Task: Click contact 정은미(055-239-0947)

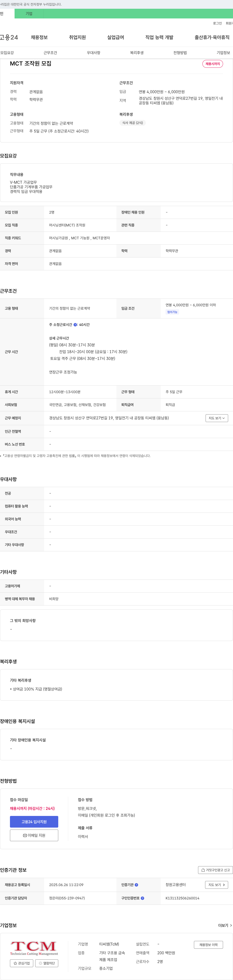Action: tap(67, 898)
